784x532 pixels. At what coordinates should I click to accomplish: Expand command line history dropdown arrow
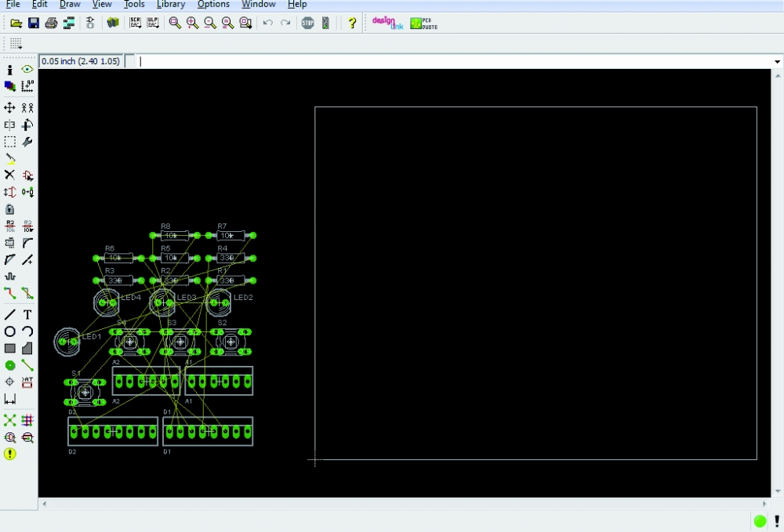pos(777,61)
